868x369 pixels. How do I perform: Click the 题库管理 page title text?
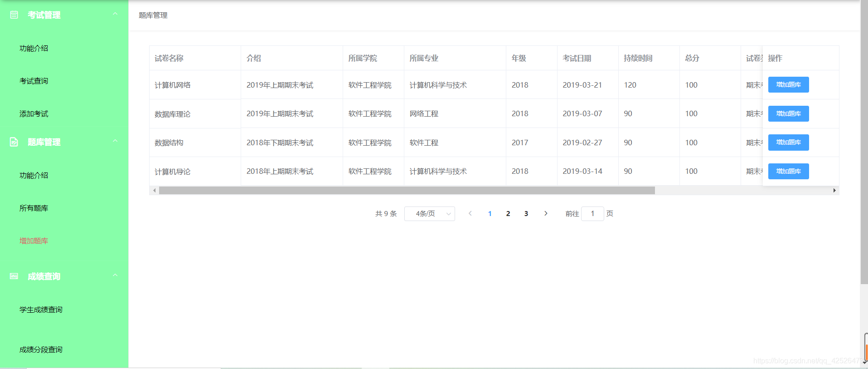click(x=153, y=15)
